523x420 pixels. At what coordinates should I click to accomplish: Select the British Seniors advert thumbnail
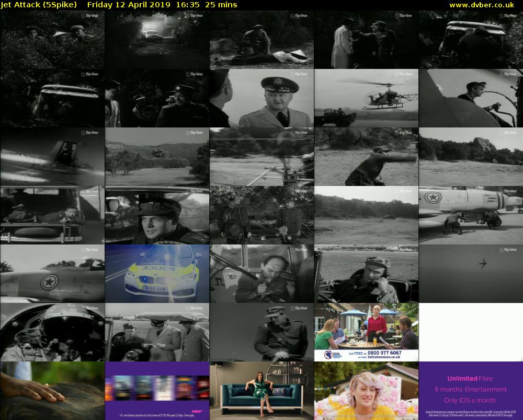366,332
